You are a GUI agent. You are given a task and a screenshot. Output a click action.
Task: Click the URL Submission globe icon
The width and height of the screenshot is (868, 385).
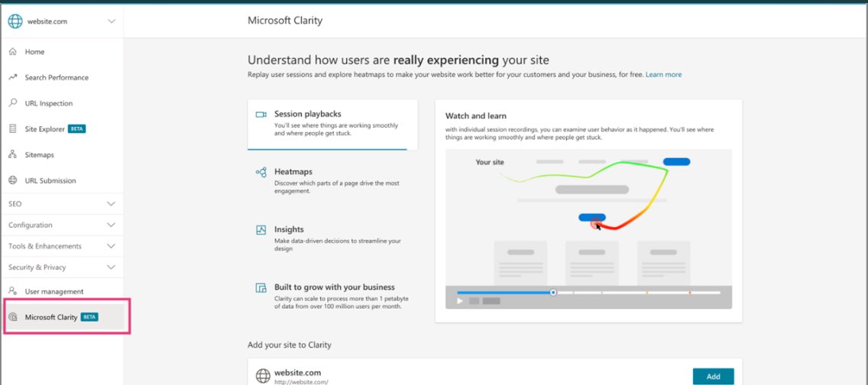click(x=13, y=180)
